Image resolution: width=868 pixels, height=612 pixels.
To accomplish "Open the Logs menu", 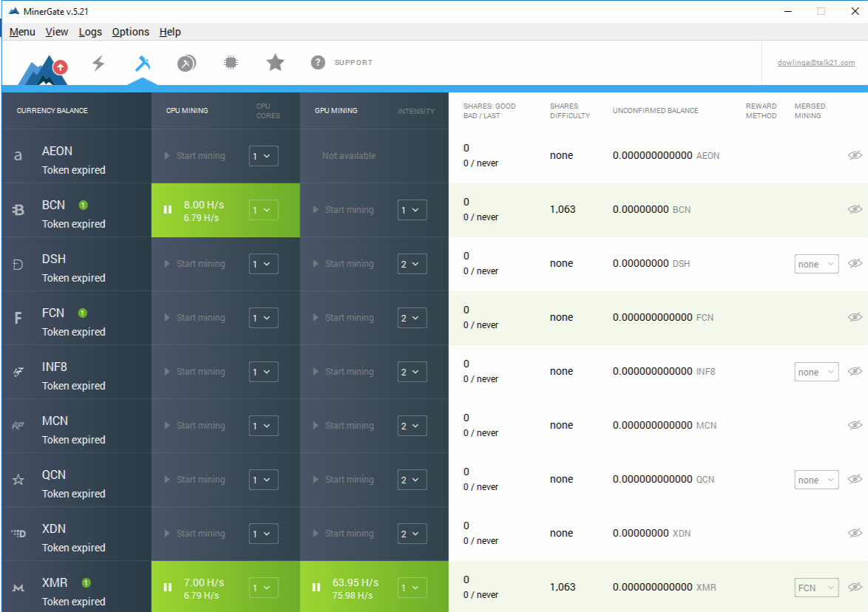I will coord(90,32).
